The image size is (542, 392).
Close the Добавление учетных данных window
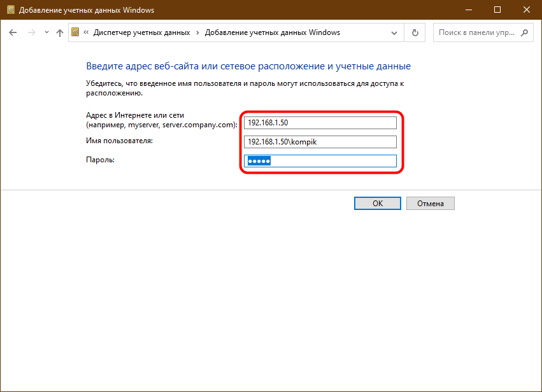click(527, 10)
